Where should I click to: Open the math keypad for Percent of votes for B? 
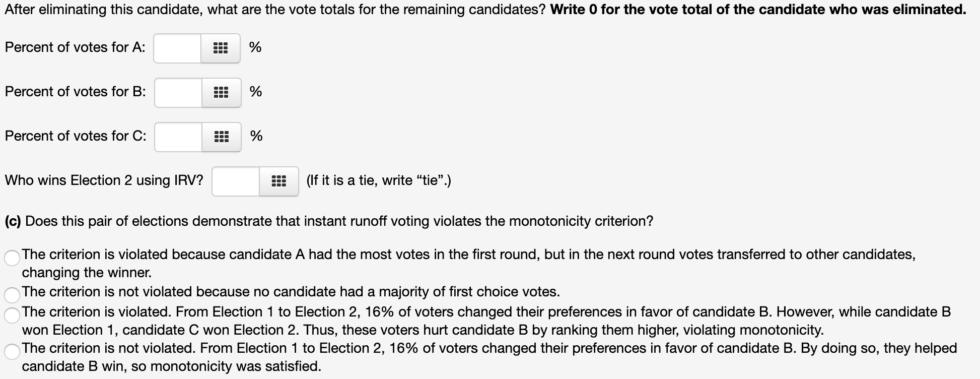point(221,92)
